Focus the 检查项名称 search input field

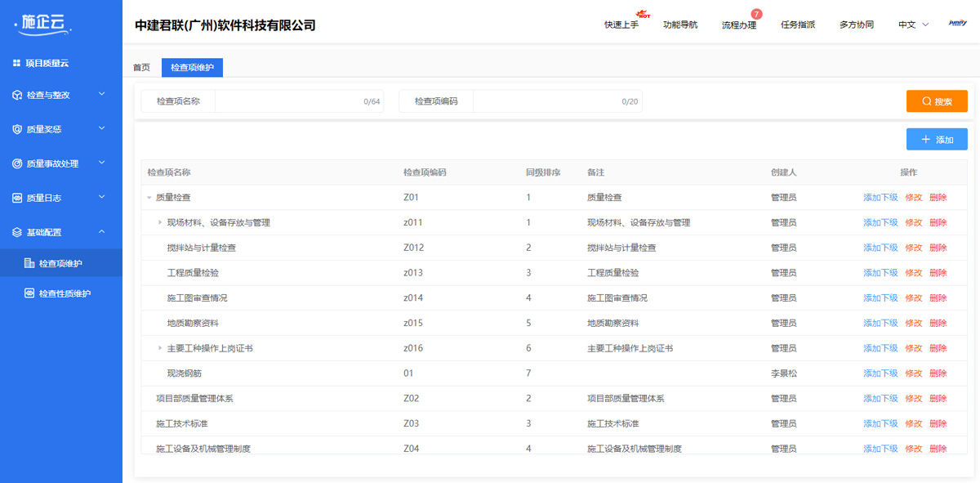tap(299, 101)
